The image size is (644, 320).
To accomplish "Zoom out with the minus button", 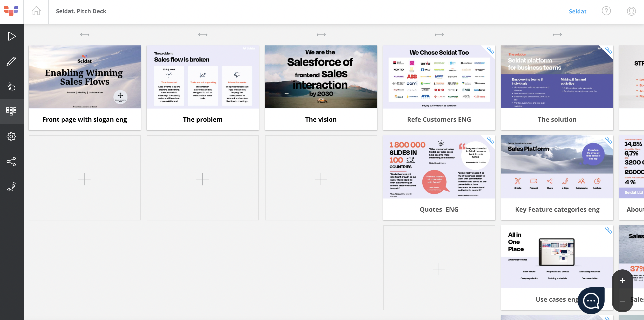I will click(622, 301).
